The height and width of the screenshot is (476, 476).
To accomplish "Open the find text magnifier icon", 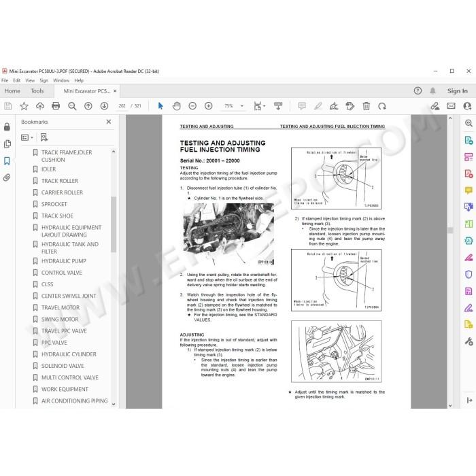I will pyautogui.click(x=72, y=106).
